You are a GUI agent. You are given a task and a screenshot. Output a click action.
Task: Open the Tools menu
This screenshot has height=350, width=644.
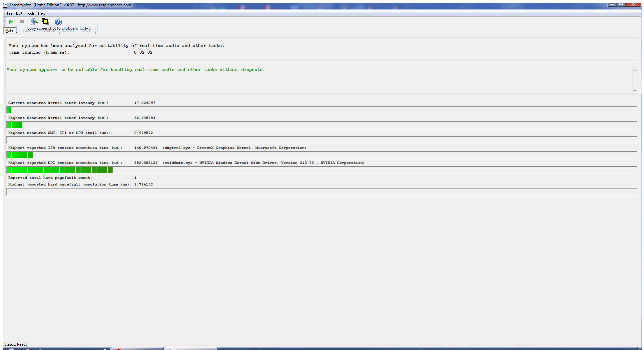coord(30,13)
